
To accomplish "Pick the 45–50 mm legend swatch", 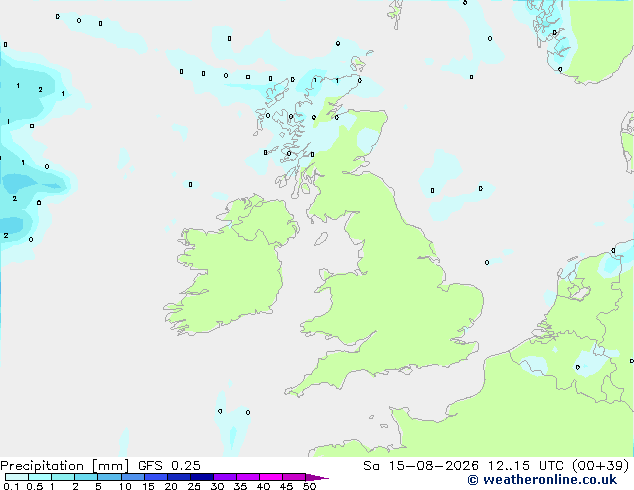I will point(294,477).
